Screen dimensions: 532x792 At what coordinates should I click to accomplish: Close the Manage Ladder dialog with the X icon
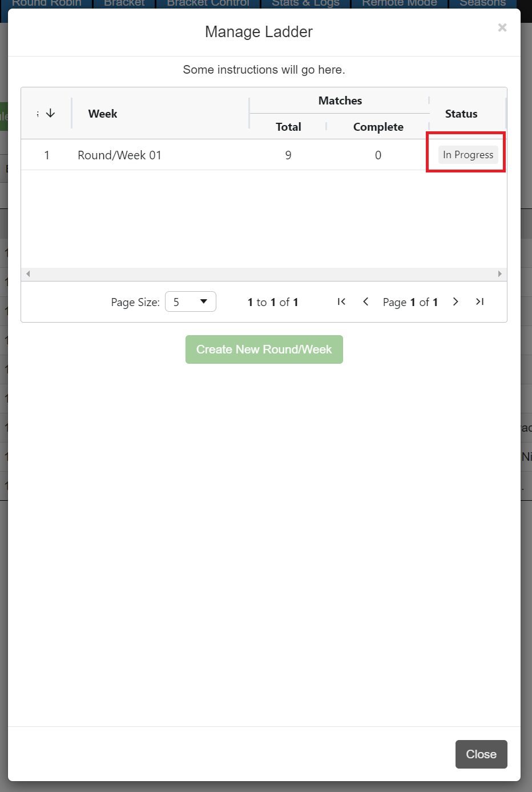(502, 27)
